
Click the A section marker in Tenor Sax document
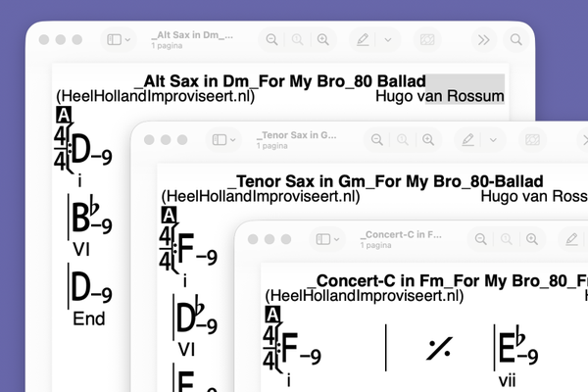[x=169, y=215]
